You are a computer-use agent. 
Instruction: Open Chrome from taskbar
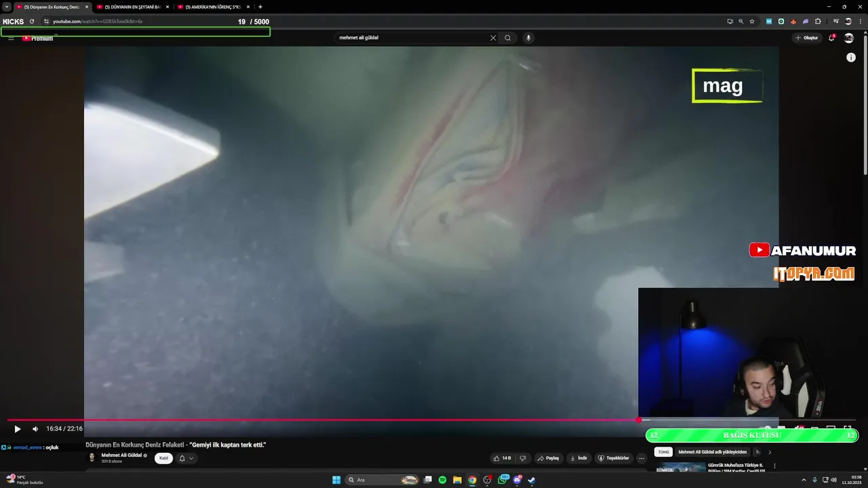[x=472, y=480]
